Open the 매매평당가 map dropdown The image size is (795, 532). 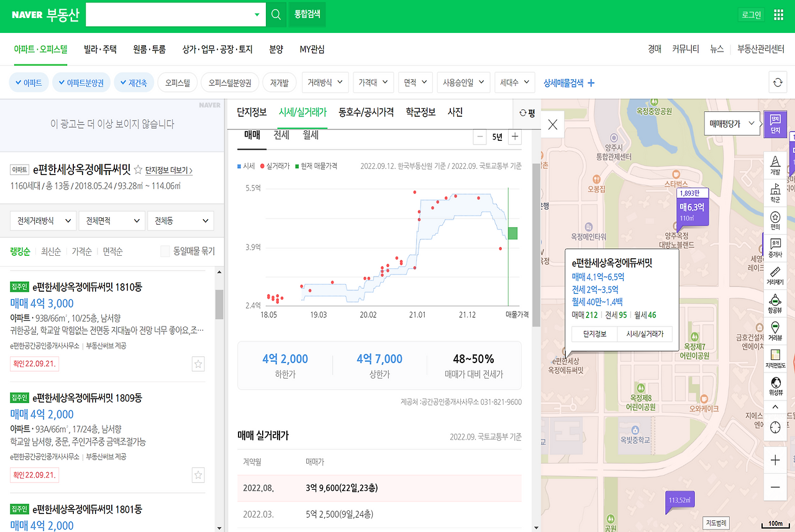pos(732,124)
